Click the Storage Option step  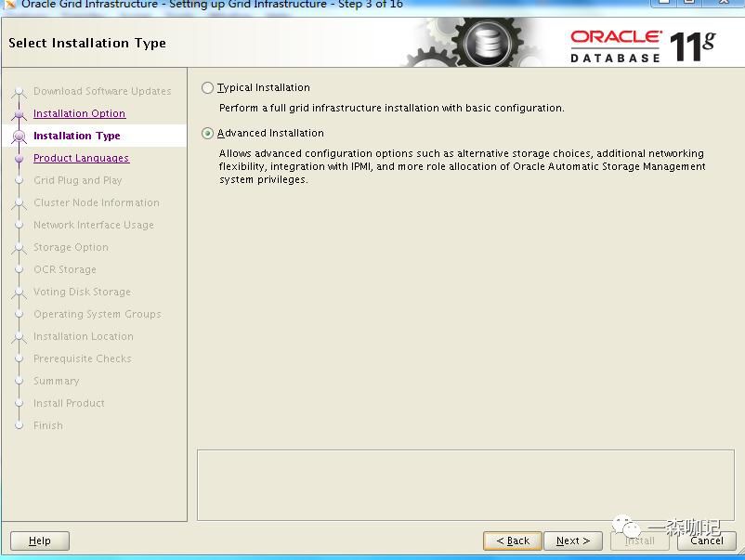point(71,247)
